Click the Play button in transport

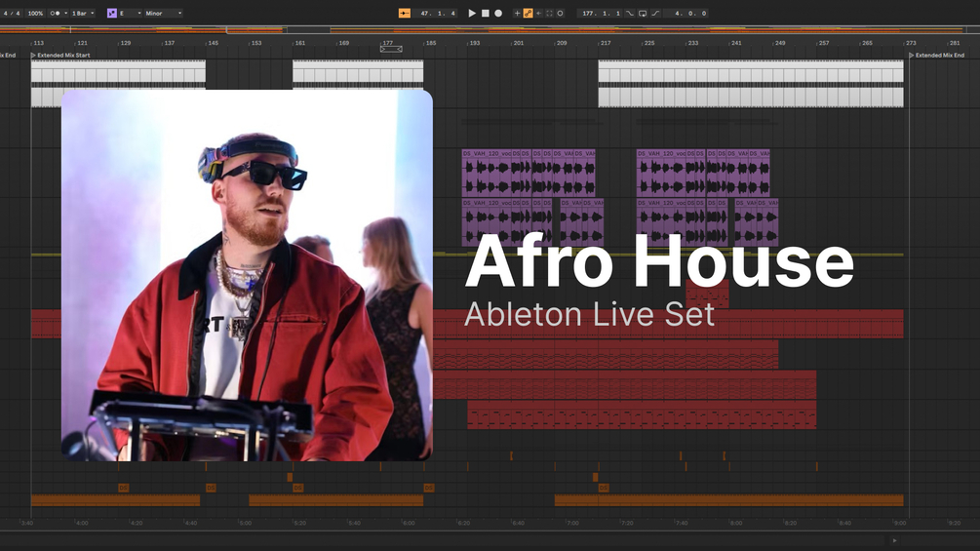click(473, 13)
